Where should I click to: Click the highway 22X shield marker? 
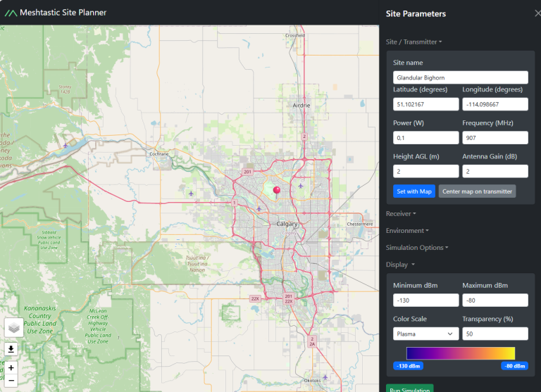[255, 298]
